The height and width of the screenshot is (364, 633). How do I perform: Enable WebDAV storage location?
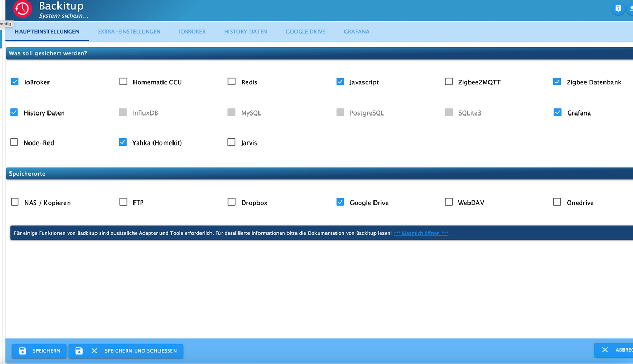click(449, 202)
